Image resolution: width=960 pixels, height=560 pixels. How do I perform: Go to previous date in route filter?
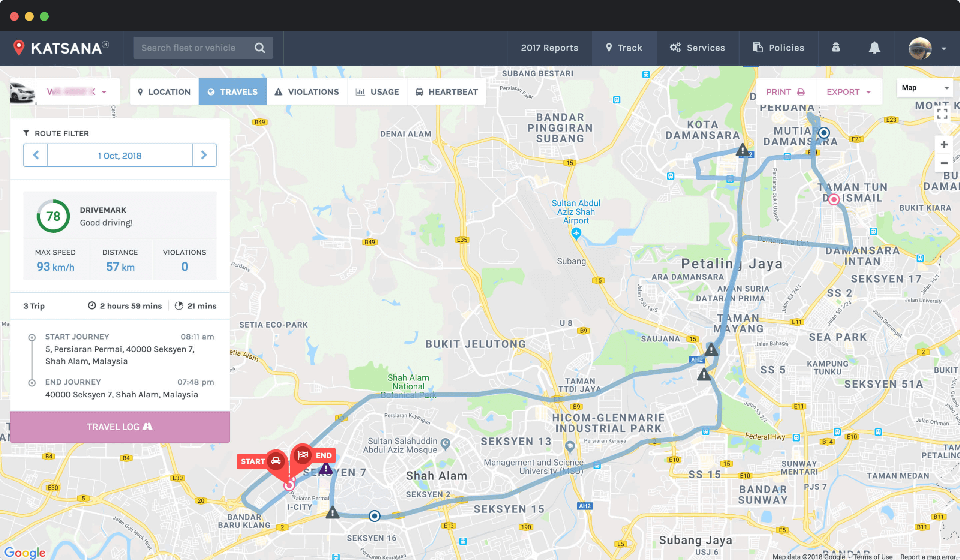tap(36, 155)
